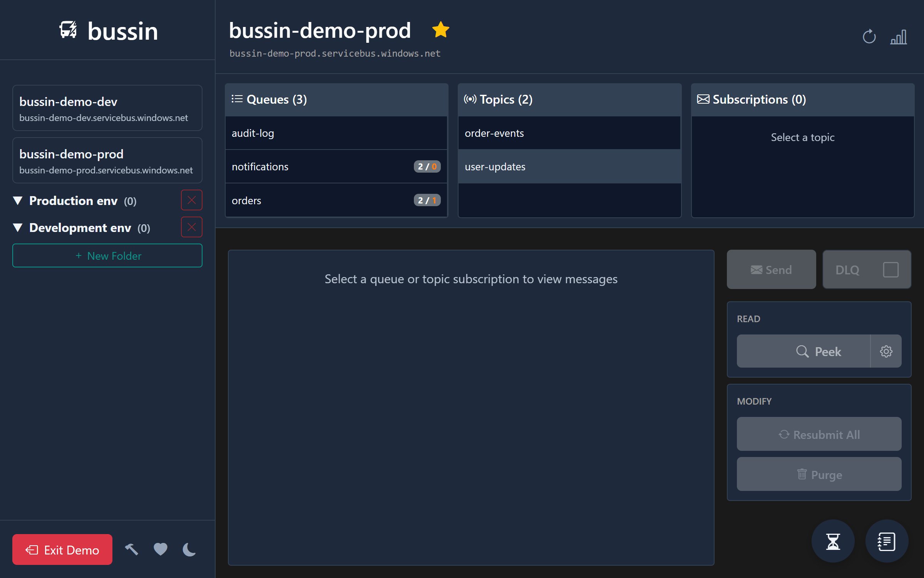This screenshot has height=578, width=924.
Task: Create a New Folder
Action: pos(107,255)
